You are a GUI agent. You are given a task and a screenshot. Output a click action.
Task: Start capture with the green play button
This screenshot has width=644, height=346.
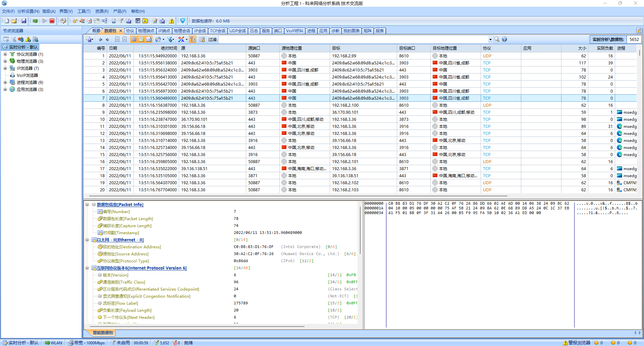[44, 21]
